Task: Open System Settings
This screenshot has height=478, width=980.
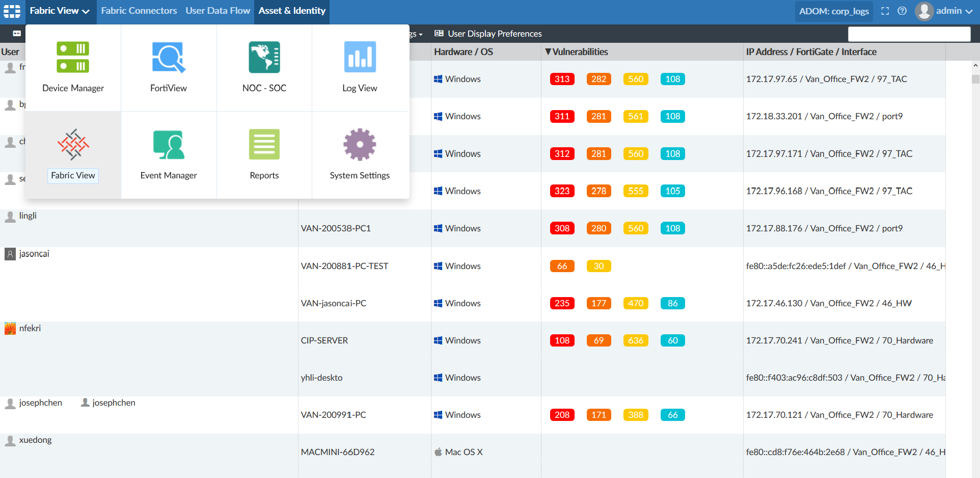Action: pyautogui.click(x=360, y=154)
